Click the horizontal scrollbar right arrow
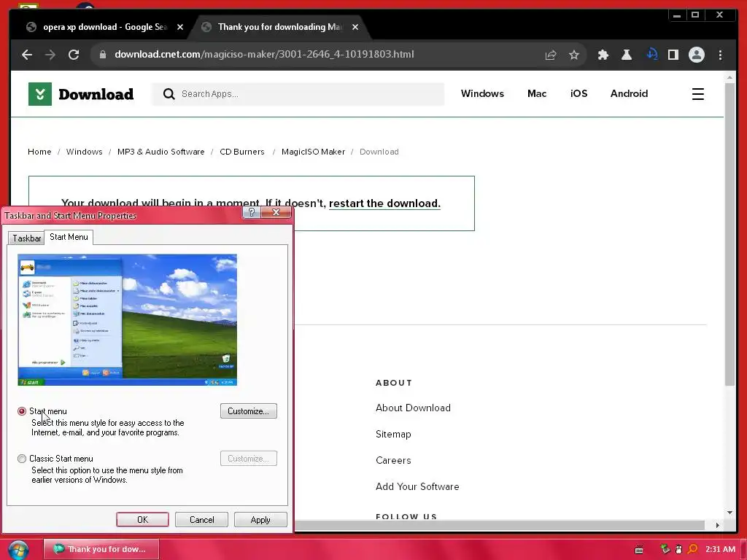 point(718,525)
